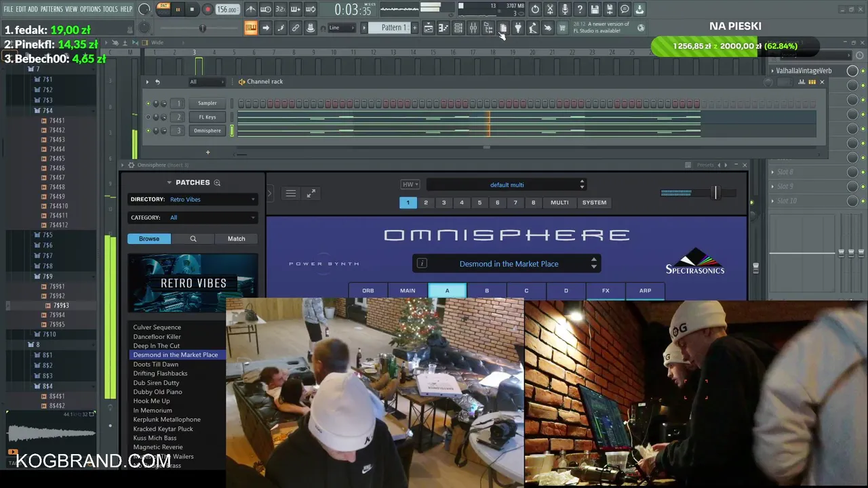Screen dimensions: 868x488
Task: Click the Retro Vibes thumbnail image
Action: (193, 283)
